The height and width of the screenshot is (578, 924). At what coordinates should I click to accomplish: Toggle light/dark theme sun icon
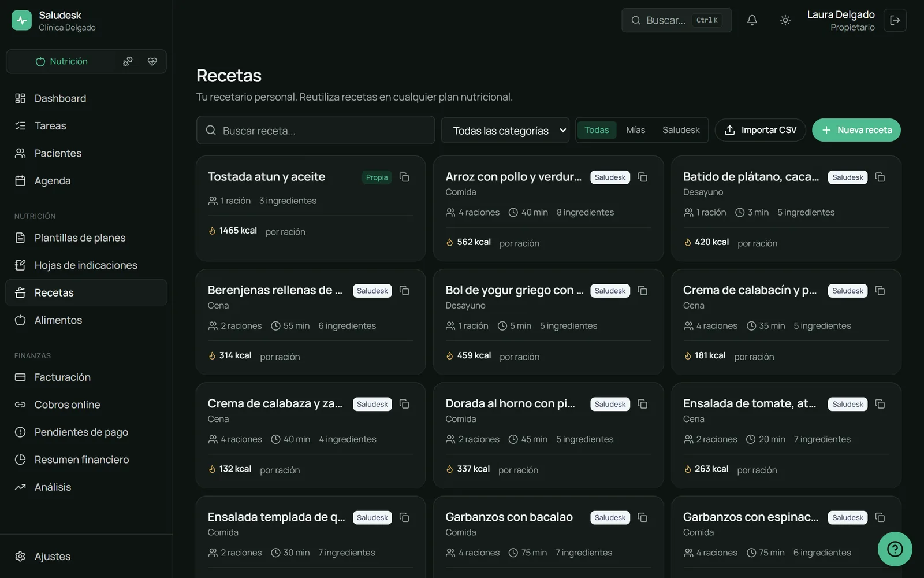coord(785,20)
